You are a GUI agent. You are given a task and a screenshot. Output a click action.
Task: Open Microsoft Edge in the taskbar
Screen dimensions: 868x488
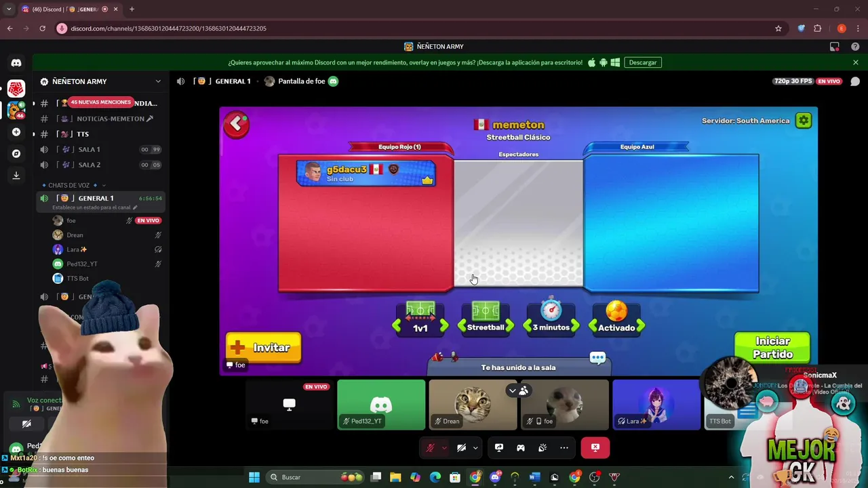click(x=435, y=477)
